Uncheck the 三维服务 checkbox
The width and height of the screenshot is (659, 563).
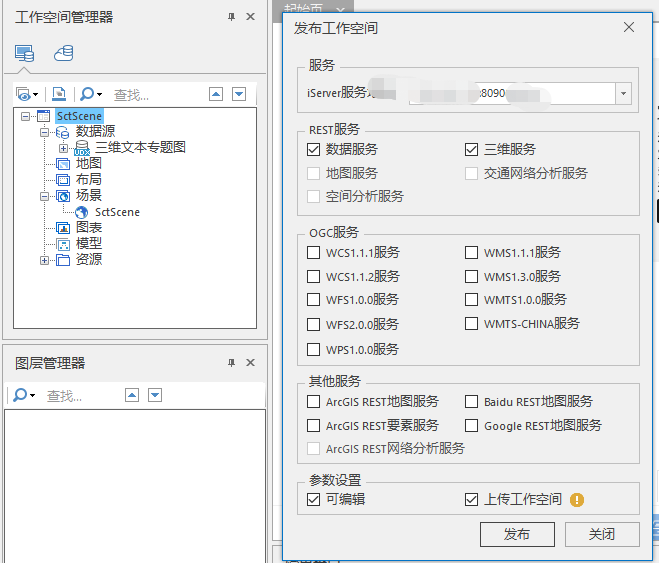tap(472, 150)
